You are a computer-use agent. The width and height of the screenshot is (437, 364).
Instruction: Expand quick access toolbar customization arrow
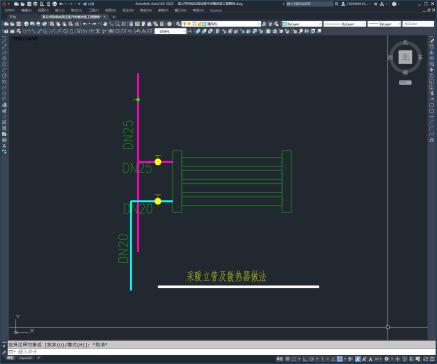80,4
